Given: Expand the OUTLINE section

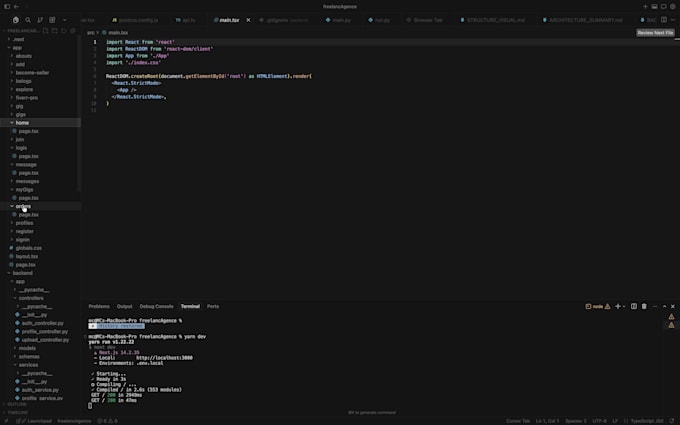Looking at the screenshot, I should pyautogui.click(x=17, y=404).
